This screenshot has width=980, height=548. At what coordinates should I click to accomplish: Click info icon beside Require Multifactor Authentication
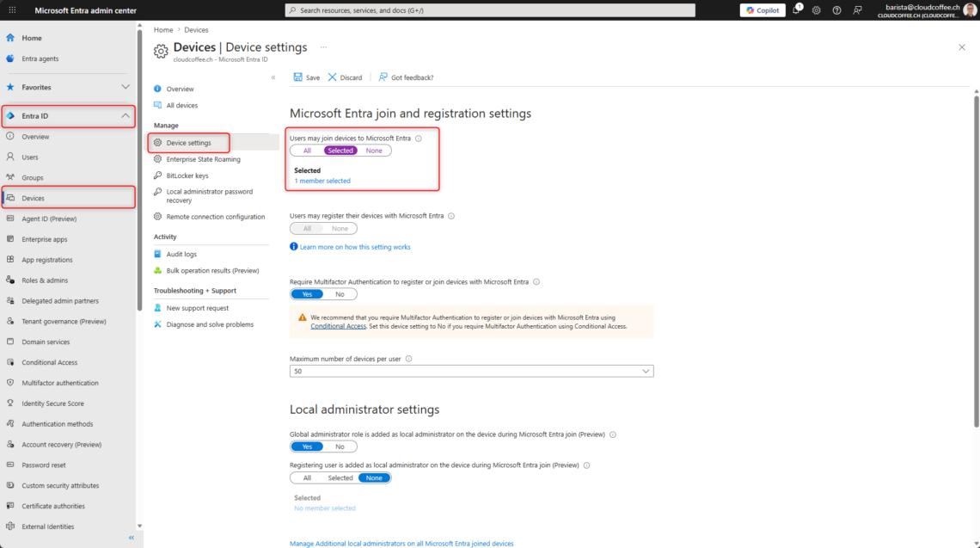pos(536,281)
